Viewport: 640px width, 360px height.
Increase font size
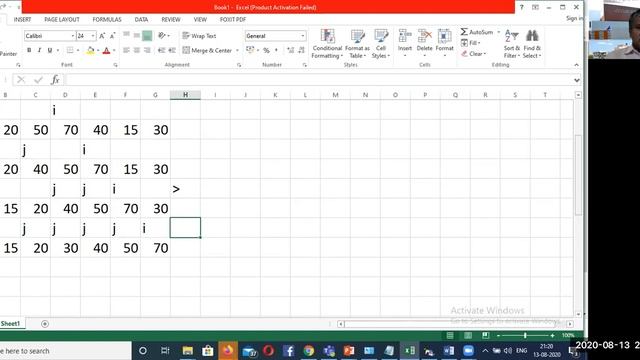pyautogui.click(x=102, y=36)
